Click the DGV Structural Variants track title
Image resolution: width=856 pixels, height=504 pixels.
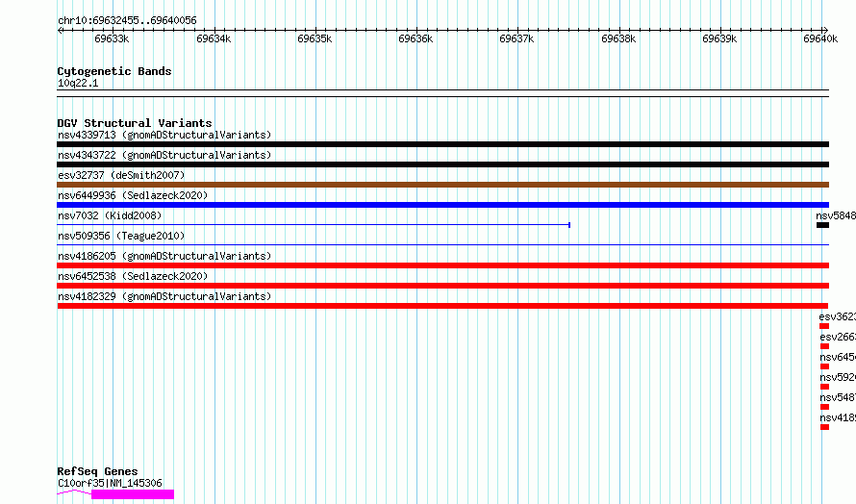tap(135, 123)
